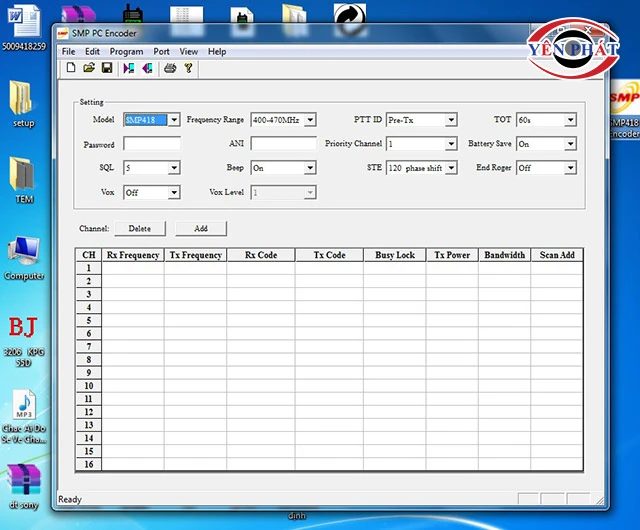This screenshot has width=640, height=530.
Task: Click into the Password input field
Action: (151, 144)
